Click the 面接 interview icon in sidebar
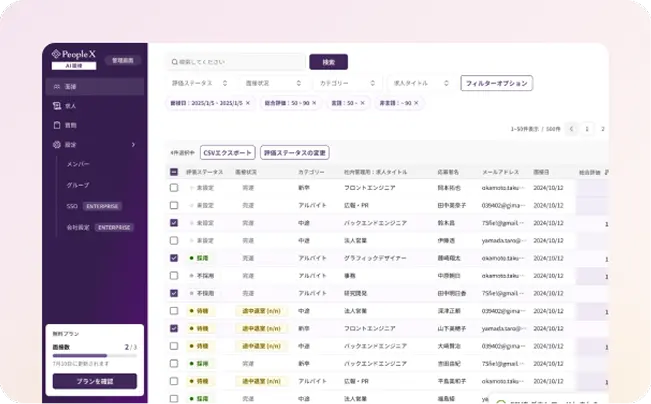Screen dimensions: 651x404 click(57, 87)
